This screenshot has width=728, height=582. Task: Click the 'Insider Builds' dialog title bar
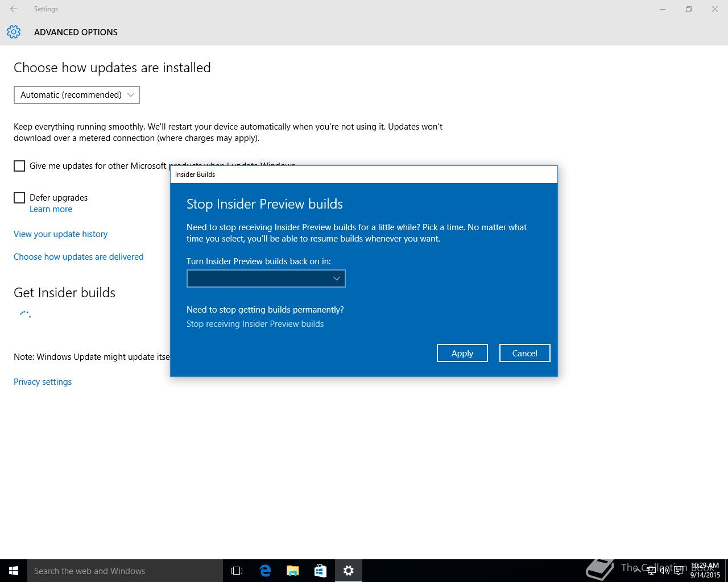pyautogui.click(x=364, y=174)
